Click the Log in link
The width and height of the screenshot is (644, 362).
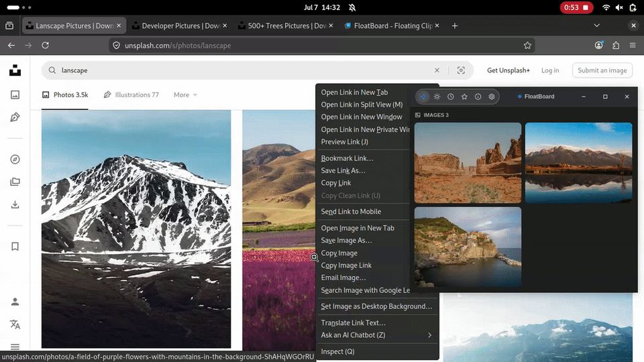550,70
